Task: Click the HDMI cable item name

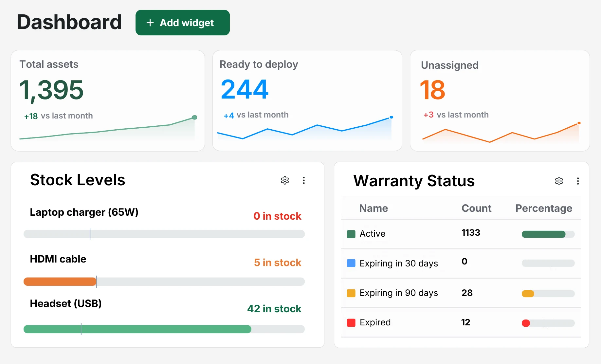Action: click(58, 259)
